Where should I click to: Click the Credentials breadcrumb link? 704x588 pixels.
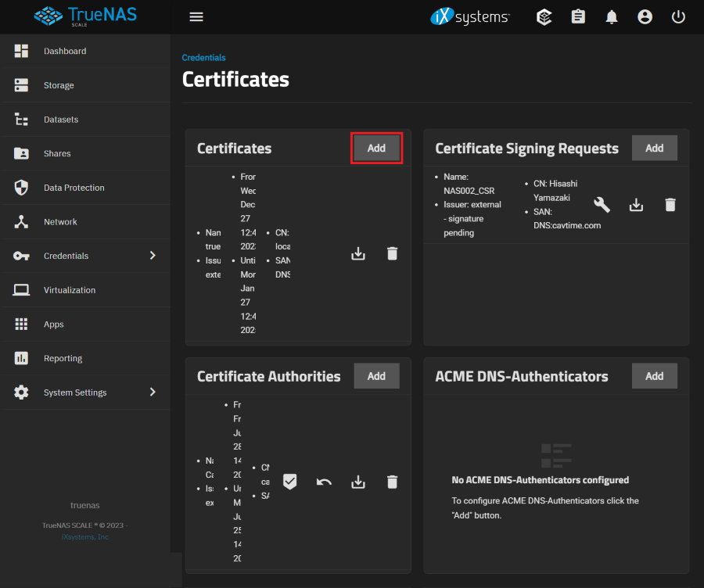203,58
